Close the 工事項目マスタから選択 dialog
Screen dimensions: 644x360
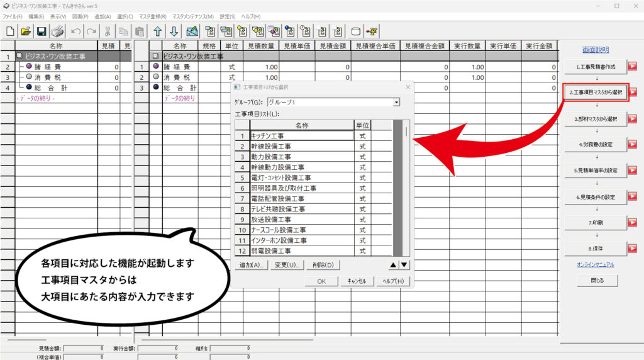click(408, 87)
